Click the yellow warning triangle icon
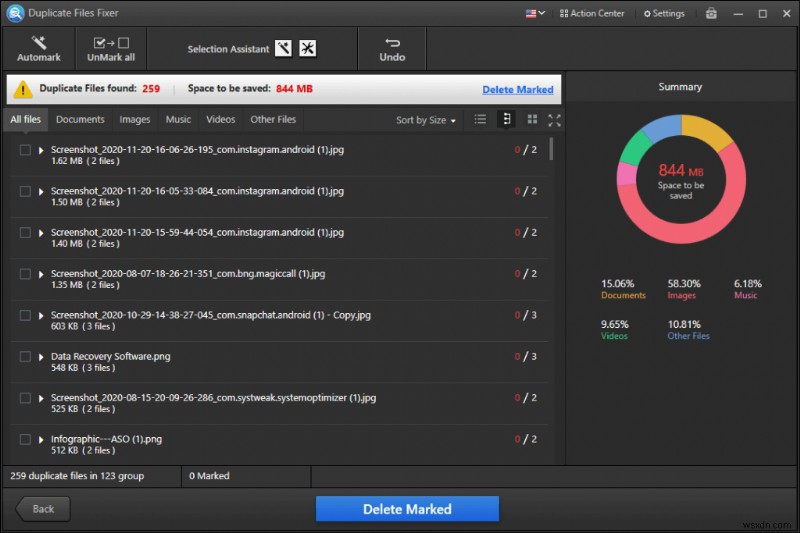 pyautogui.click(x=22, y=89)
